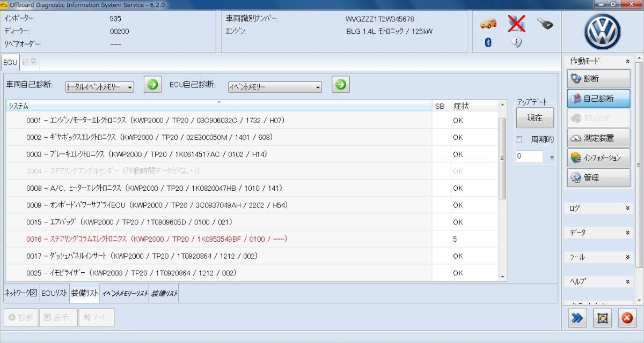Select row 0008 - A/C、ヒーターエレクトロニクス
Image resolution: width=644 pixels, height=343 pixels.
coord(252,188)
